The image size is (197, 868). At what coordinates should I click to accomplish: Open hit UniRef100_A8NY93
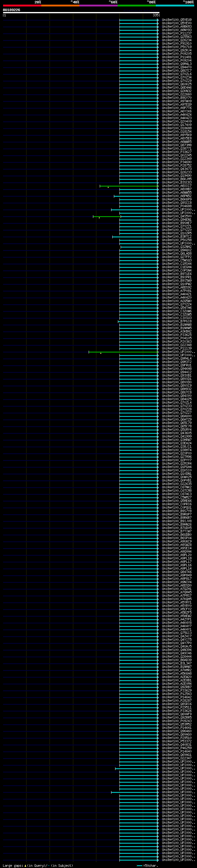pyautogui.click(x=177, y=30)
